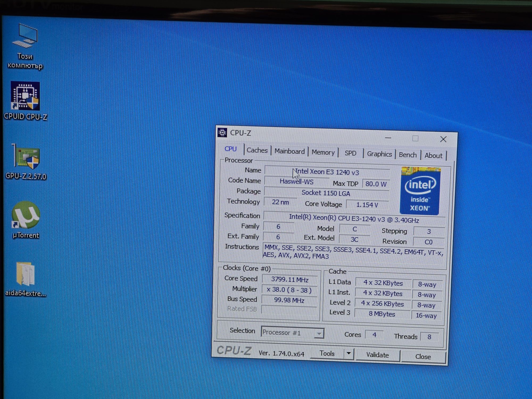Click the Specification field text
This screenshot has height=399, width=532.
click(354, 218)
